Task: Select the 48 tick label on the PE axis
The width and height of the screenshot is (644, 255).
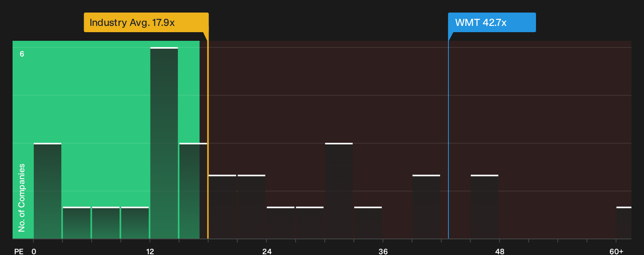Action: coord(499,251)
